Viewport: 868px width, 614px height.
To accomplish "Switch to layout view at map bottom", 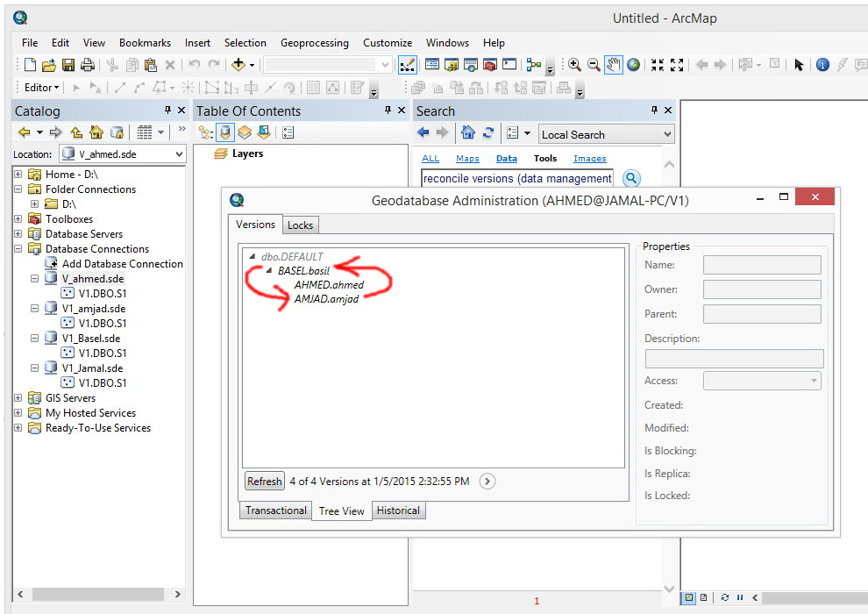I will (703, 597).
